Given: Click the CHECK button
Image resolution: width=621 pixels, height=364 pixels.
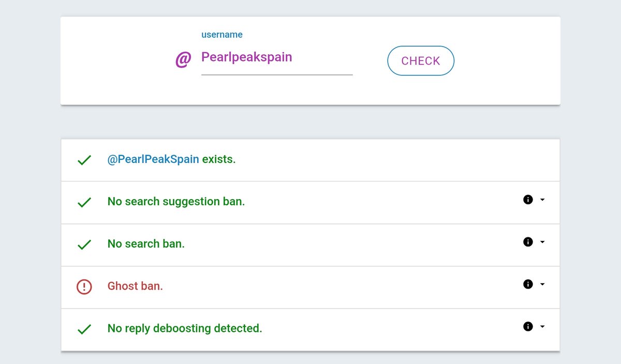Looking at the screenshot, I should tap(421, 60).
